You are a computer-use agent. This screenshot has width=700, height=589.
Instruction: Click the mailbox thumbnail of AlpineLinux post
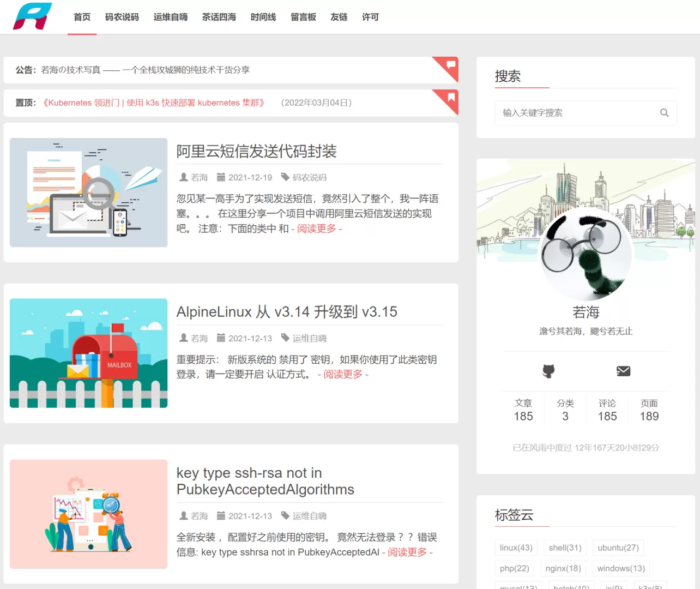pyautogui.click(x=88, y=353)
